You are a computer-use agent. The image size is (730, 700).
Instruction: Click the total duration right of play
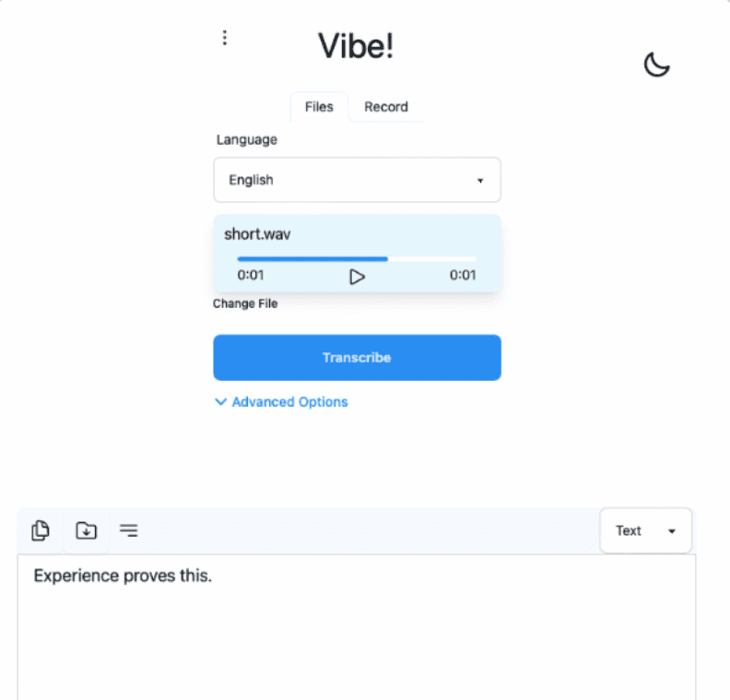463,275
